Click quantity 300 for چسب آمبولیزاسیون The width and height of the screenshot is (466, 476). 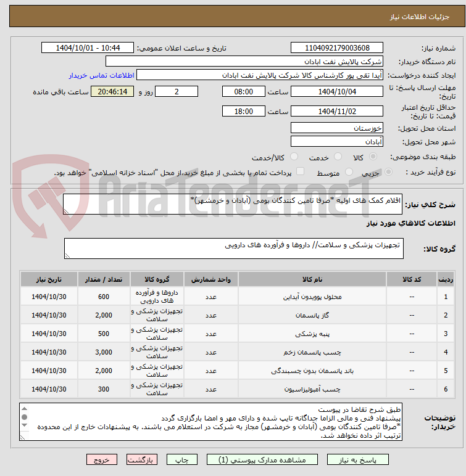(x=104, y=389)
